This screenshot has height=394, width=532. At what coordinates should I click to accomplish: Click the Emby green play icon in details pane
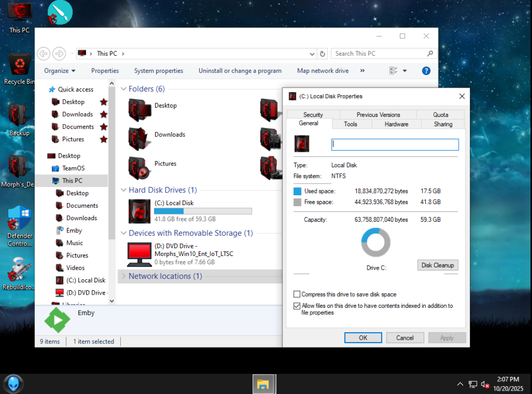[x=57, y=320]
